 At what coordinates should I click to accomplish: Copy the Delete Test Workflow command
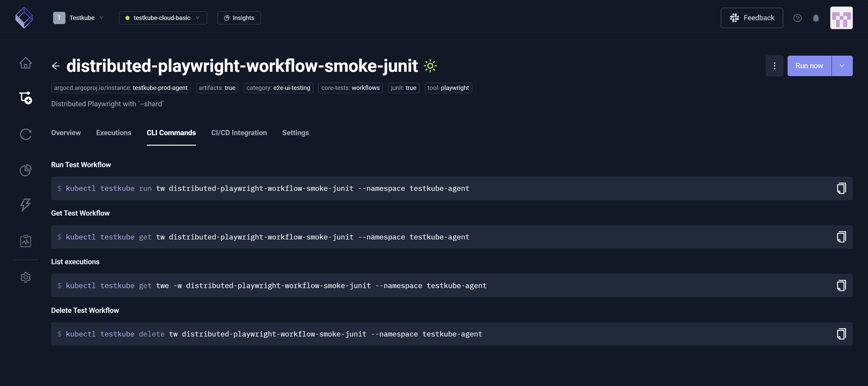(841, 334)
